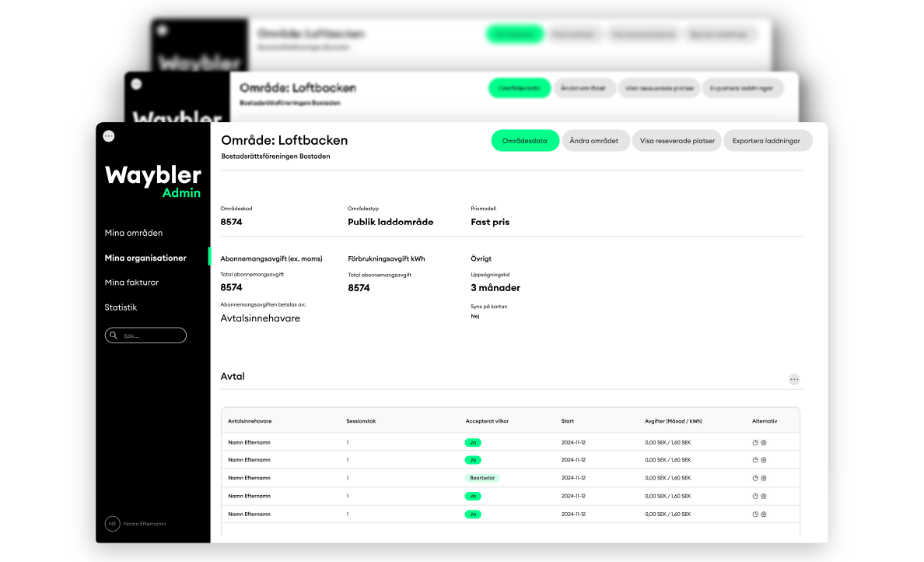Click the Sök search input field
Viewport: 924px width, 562px height.
(x=152, y=335)
